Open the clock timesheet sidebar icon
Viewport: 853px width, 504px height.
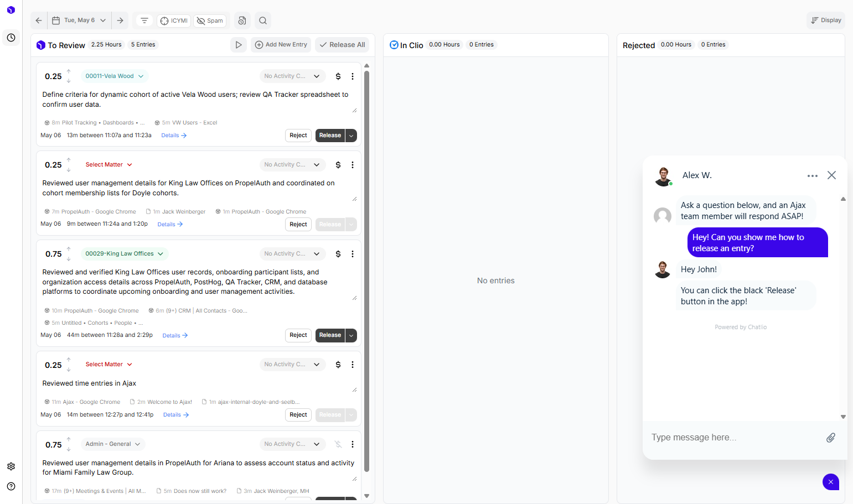pyautogui.click(x=11, y=38)
